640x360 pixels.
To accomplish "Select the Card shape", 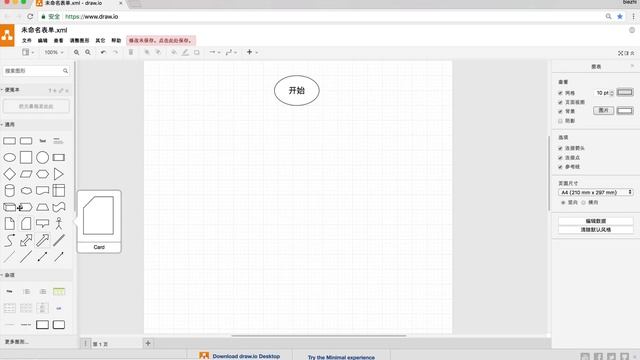I will (26, 224).
